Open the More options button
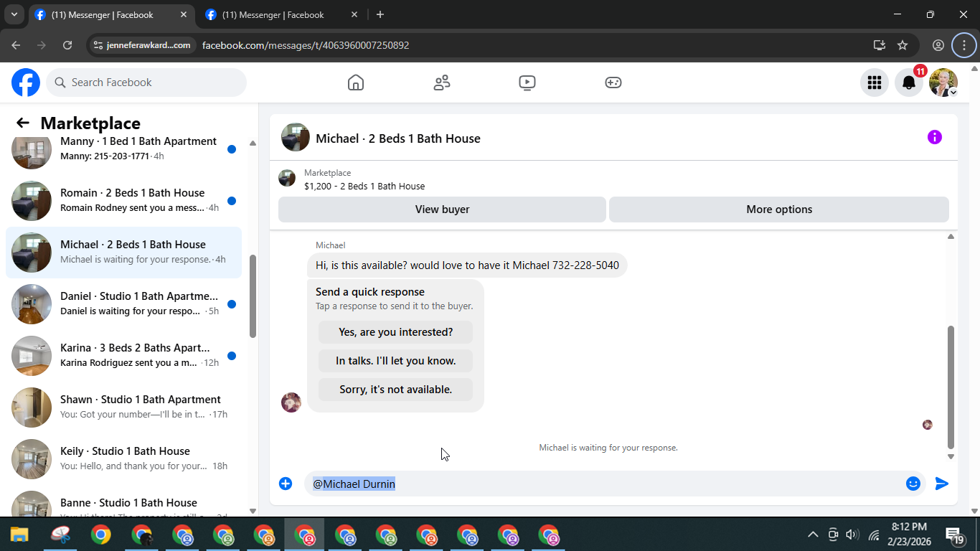980x551 pixels. 779,209
